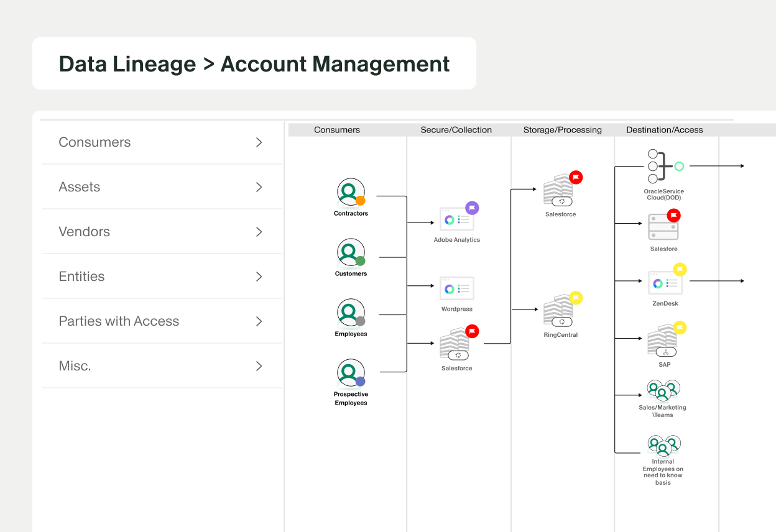
Task: Click the purple flag on Adobe Analytics
Action: pyautogui.click(x=472, y=208)
